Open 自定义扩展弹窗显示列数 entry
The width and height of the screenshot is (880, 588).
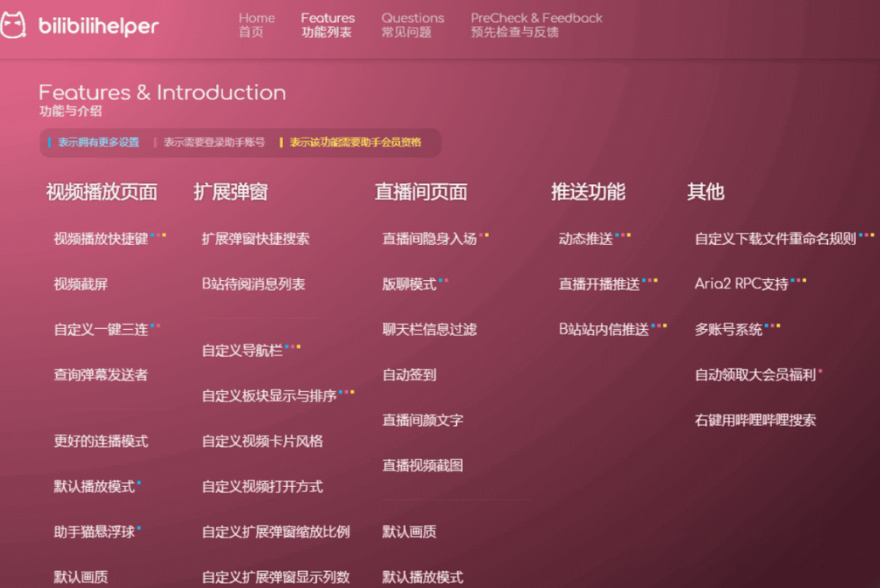coord(276,577)
